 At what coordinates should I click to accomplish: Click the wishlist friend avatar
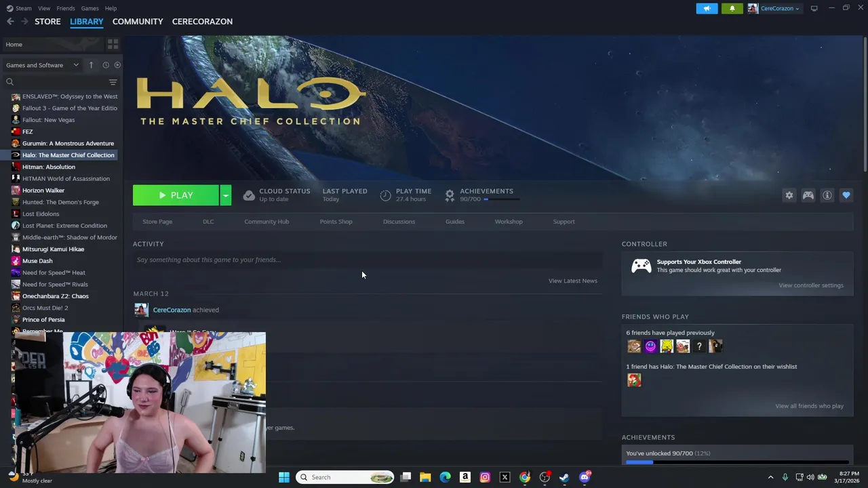tap(634, 380)
